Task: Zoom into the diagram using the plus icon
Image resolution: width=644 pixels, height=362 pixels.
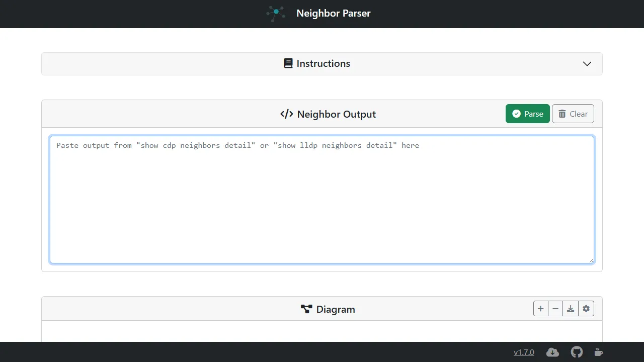Action: click(540, 308)
